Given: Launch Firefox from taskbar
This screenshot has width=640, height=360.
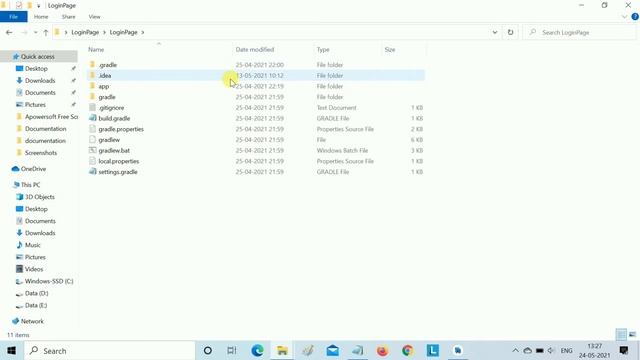Looking at the screenshot, I should pos(382,351).
